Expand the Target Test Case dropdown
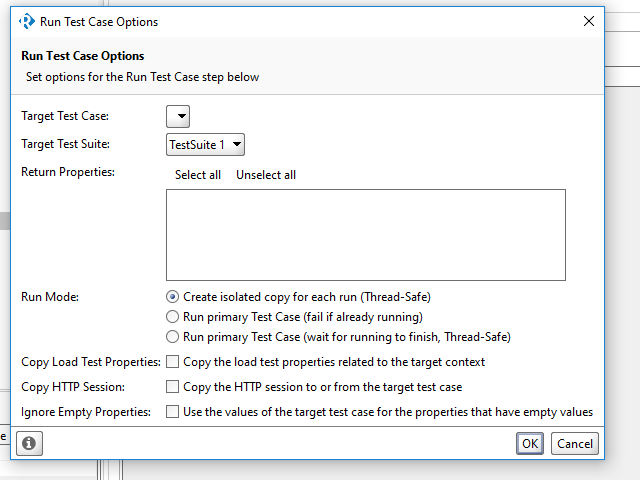 pos(178,117)
